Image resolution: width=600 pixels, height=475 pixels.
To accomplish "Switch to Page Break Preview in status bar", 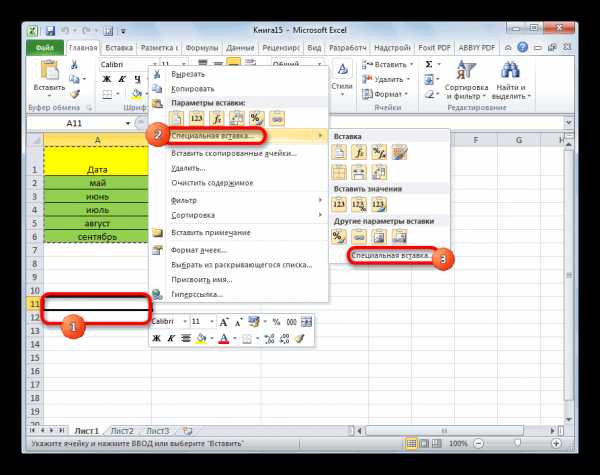I will (437, 444).
